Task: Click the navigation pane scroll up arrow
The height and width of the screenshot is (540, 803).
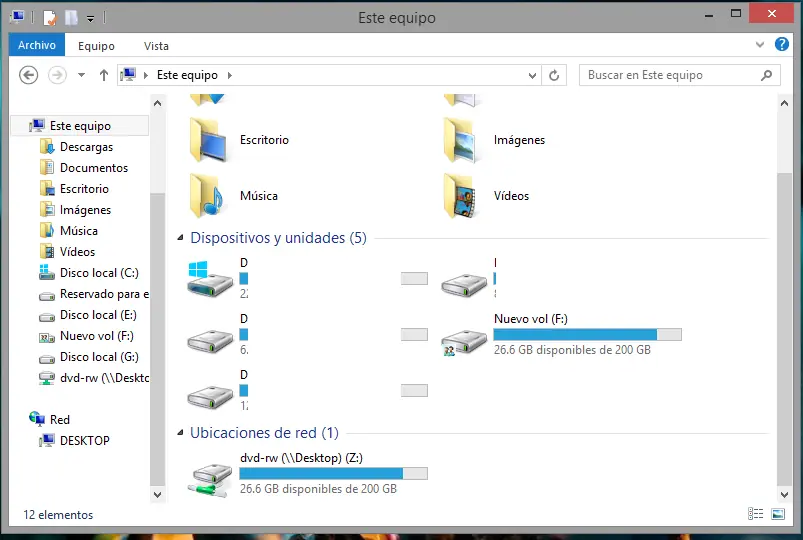Action: tap(157, 103)
